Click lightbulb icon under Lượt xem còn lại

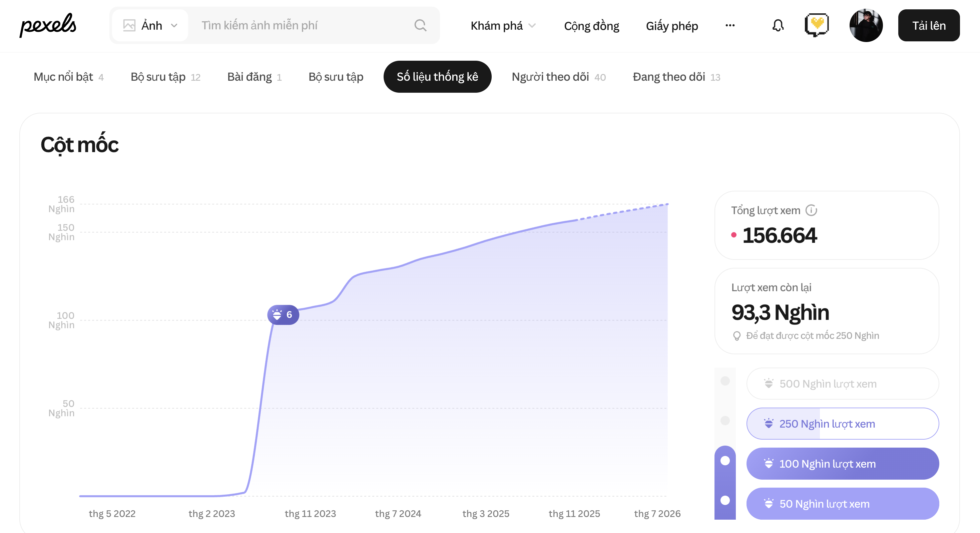[737, 336]
